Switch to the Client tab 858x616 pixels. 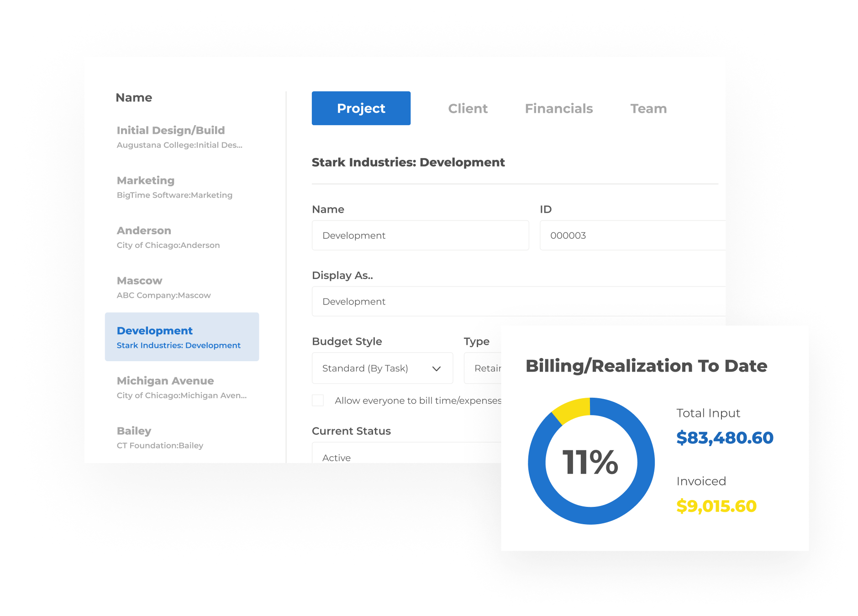[468, 108]
